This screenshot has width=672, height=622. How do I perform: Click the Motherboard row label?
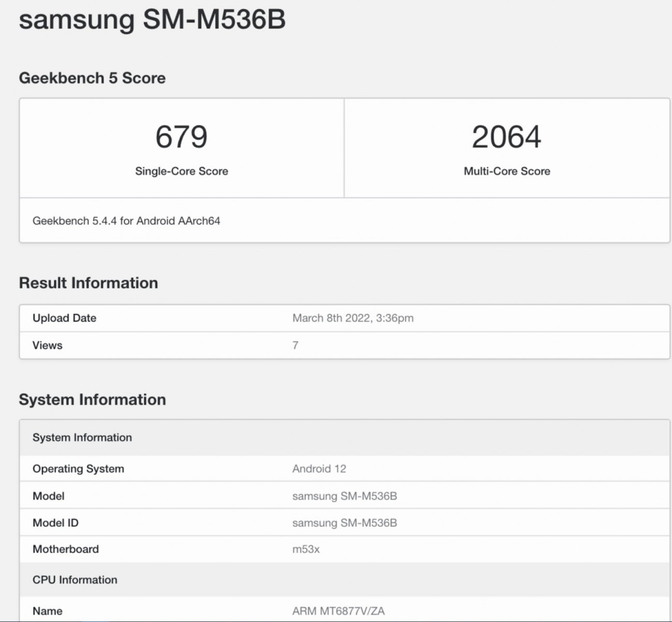tap(65, 549)
